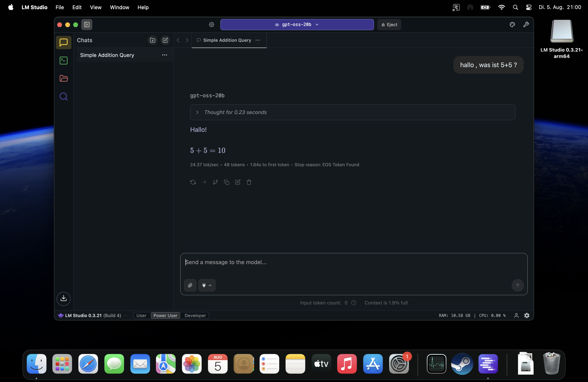Open Finder from the dock

pyautogui.click(x=37, y=364)
